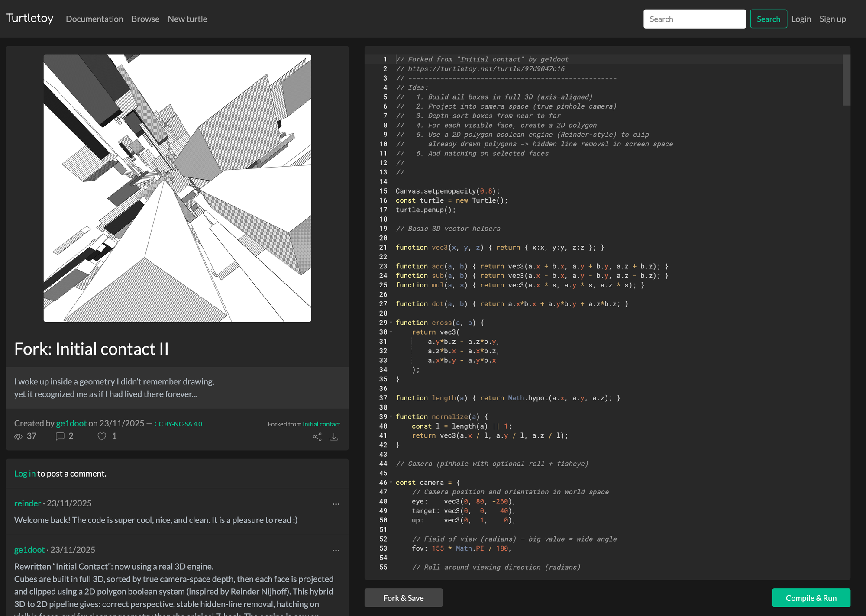Click the eye views icon
The width and height of the screenshot is (866, 616).
18,436
